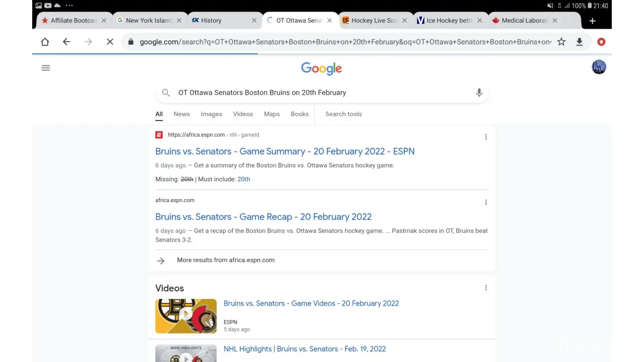Open Android status bar notification icons
644x362 pixels.
tap(54, 5)
